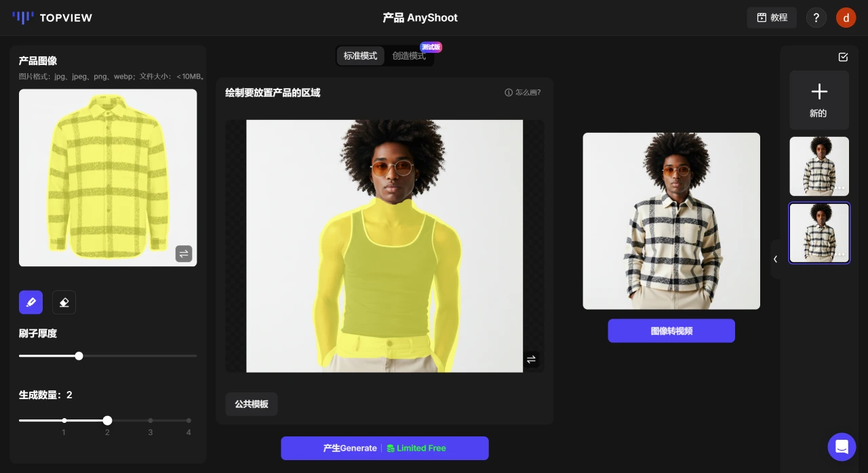The height and width of the screenshot is (473, 868).
Task: Click the swap icon on the product image
Action: point(184,253)
